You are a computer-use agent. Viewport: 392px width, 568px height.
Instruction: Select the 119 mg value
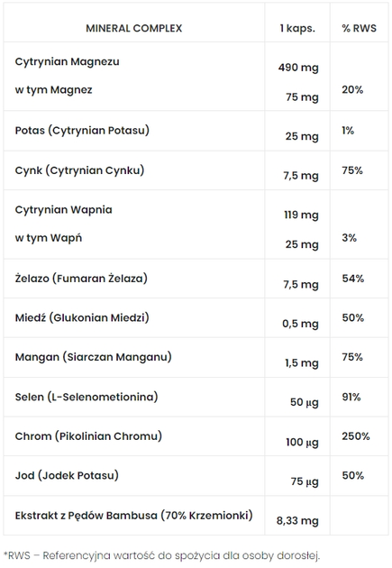[x=301, y=215]
